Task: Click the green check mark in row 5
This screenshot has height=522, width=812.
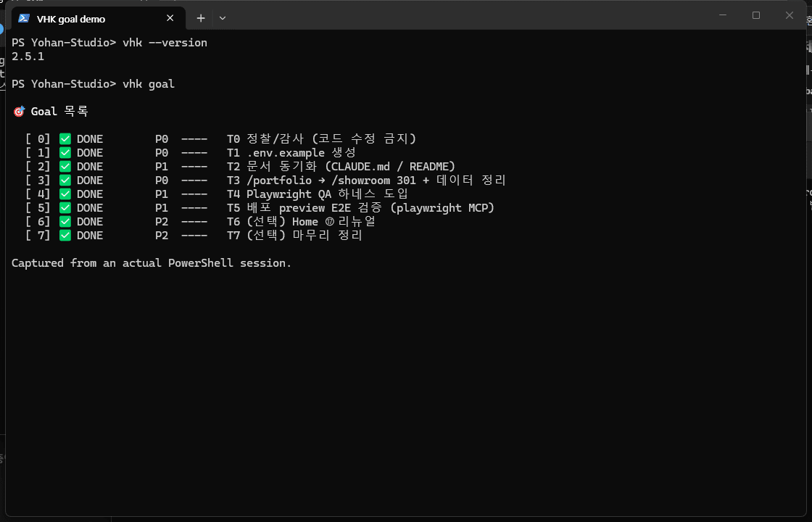Action: click(x=65, y=207)
